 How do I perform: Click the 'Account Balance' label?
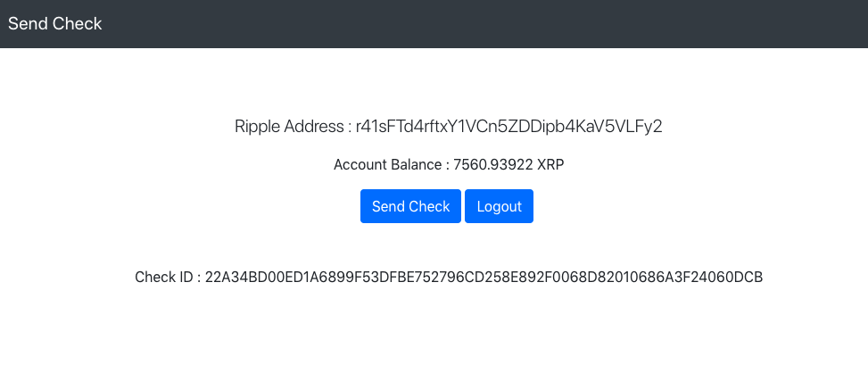pos(388,164)
